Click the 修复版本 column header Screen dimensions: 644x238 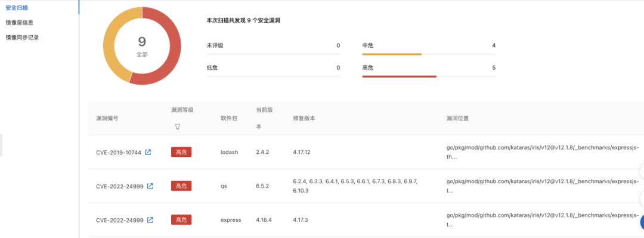pyautogui.click(x=304, y=118)
